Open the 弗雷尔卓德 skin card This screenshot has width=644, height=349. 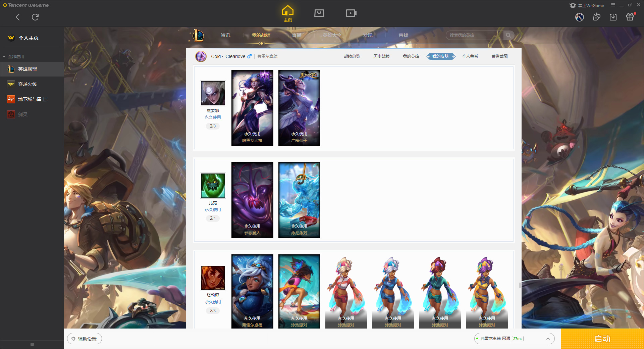[x=252, y=291]
